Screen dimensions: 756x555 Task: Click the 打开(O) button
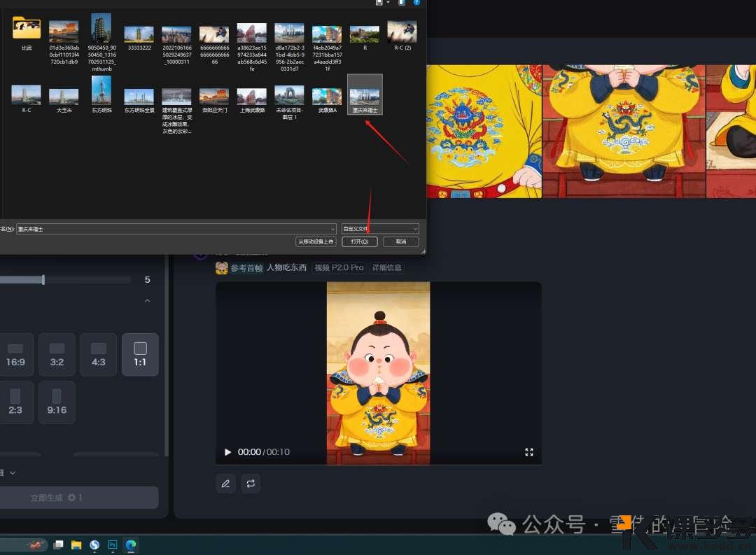[x=360, y=241]
